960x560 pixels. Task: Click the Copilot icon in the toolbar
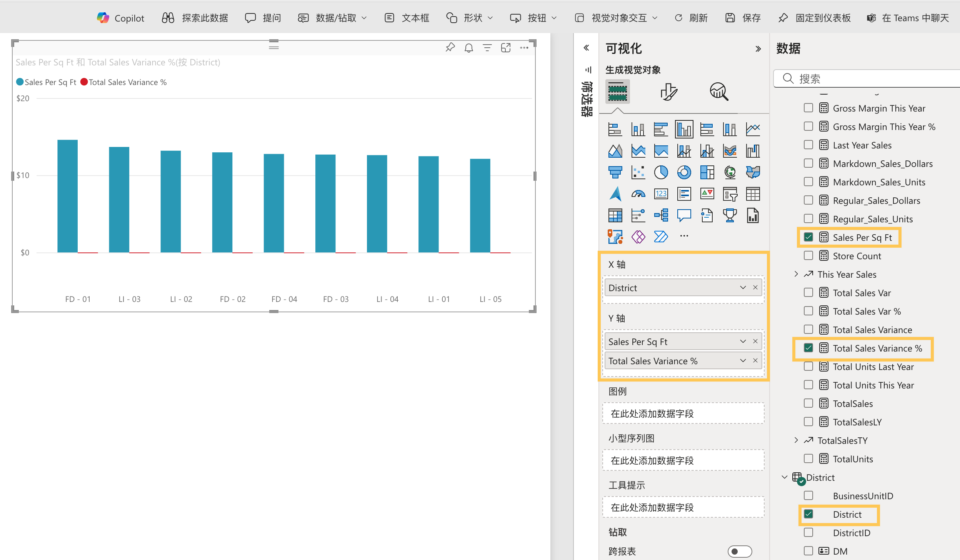(103, 17)
